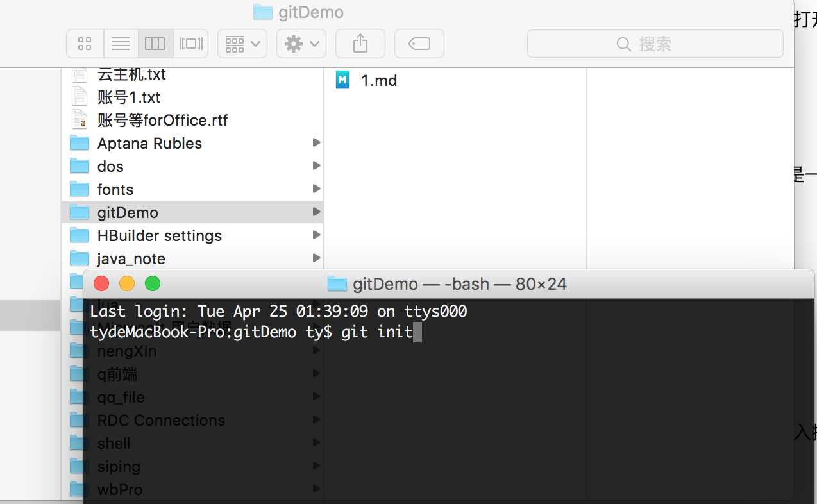Click the Edit Tags button
Viewport: 817px width, 504px height.
point(419,44)
